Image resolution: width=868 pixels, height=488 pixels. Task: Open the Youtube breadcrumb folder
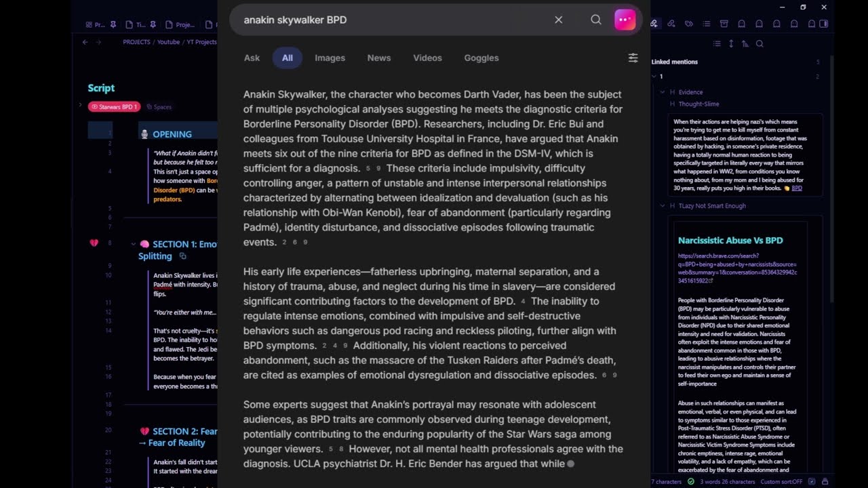click(169, 42)
